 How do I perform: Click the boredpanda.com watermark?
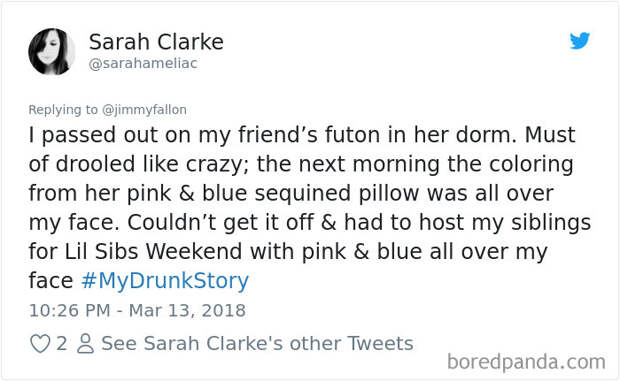tap(526, 362)
